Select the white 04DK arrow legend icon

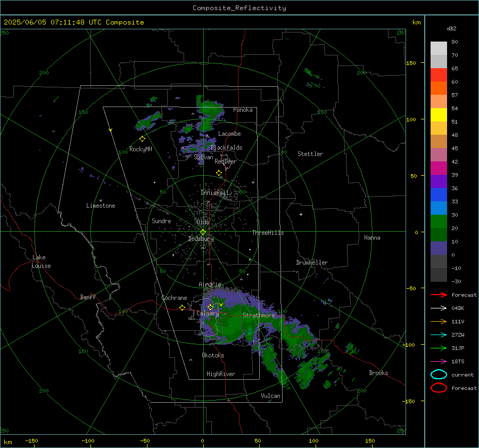pos(439,308)
